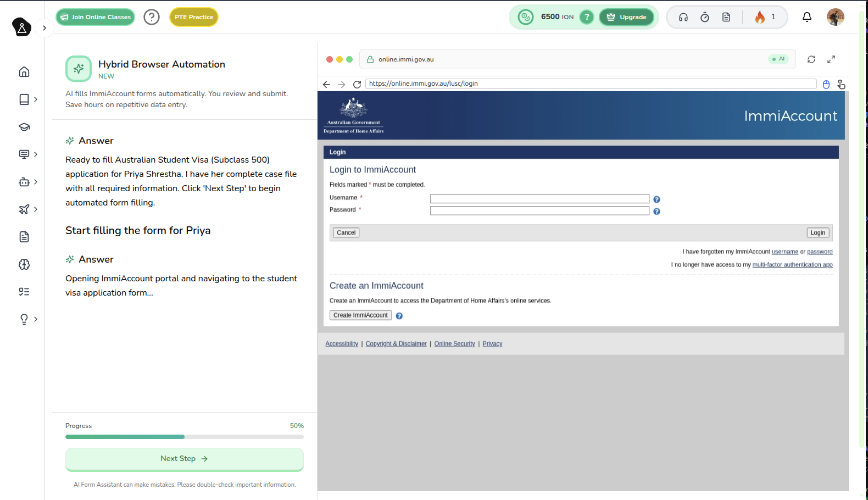Click Join Online Classes button

click(96, 17)
